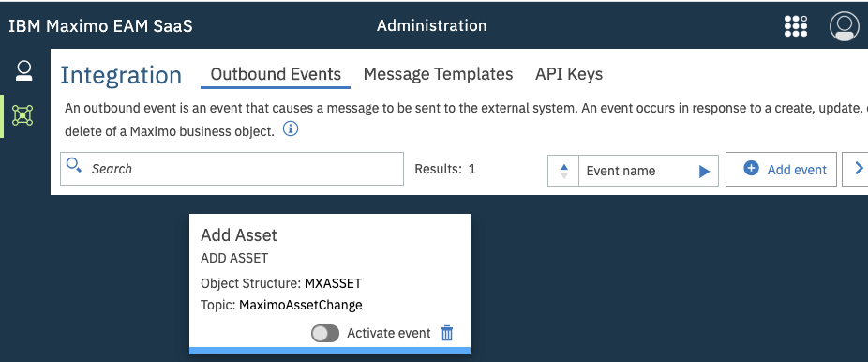Image resolution: width=868 pixels, height=362 pixels.
Task: Select the Integration icon in left sidebar
Action: (x=22, y=114)
